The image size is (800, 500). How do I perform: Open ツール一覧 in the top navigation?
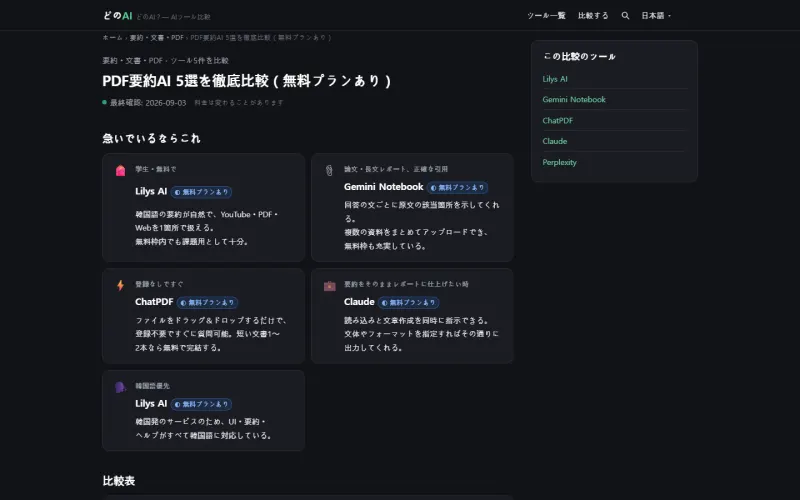(546, 16)
